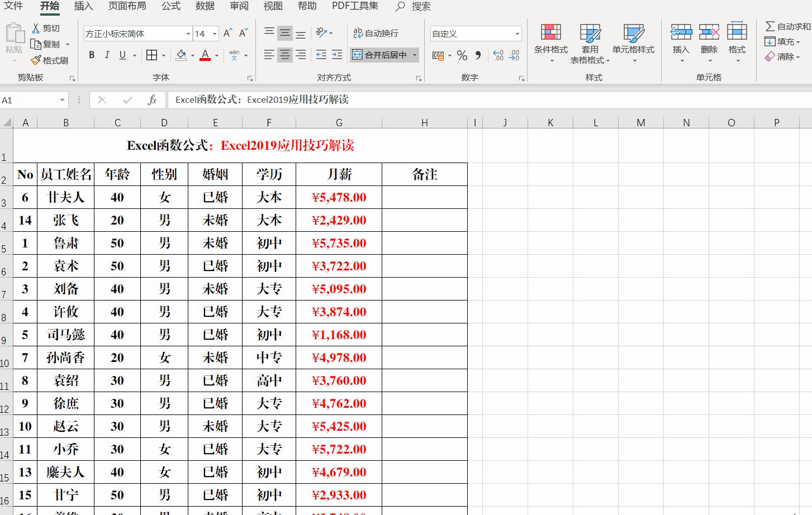Switch to the Insert (插入) tab
Screen dimensions: 812x515
pyautogui.click(x=83, y=6)
